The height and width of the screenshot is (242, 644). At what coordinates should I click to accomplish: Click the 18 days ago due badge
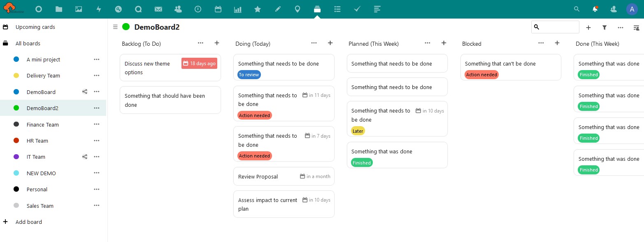click(x=199, y=63)
